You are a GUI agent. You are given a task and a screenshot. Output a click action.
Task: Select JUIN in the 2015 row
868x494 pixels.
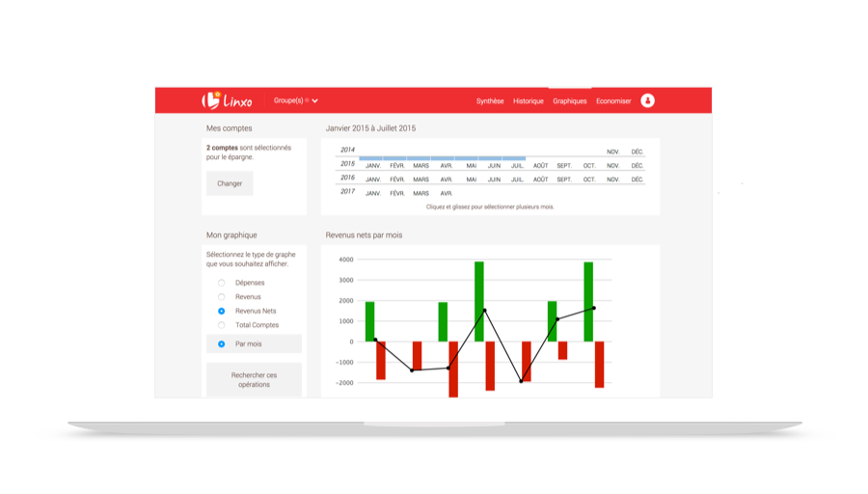click(495, 166)
